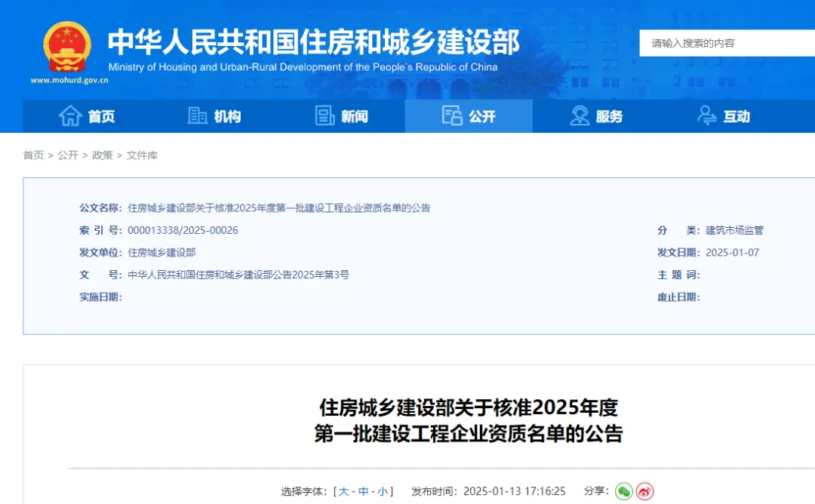Share the announcement via the Weibo icon
The height and width of the screenshot is (504, 815).
click(x=644, y=491)
